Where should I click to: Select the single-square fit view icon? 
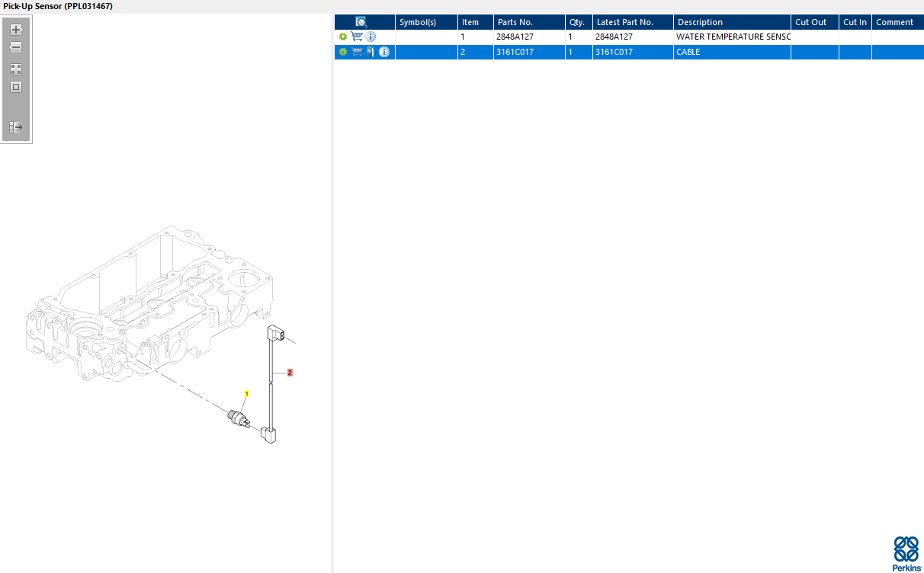click(x=16, y=87)
